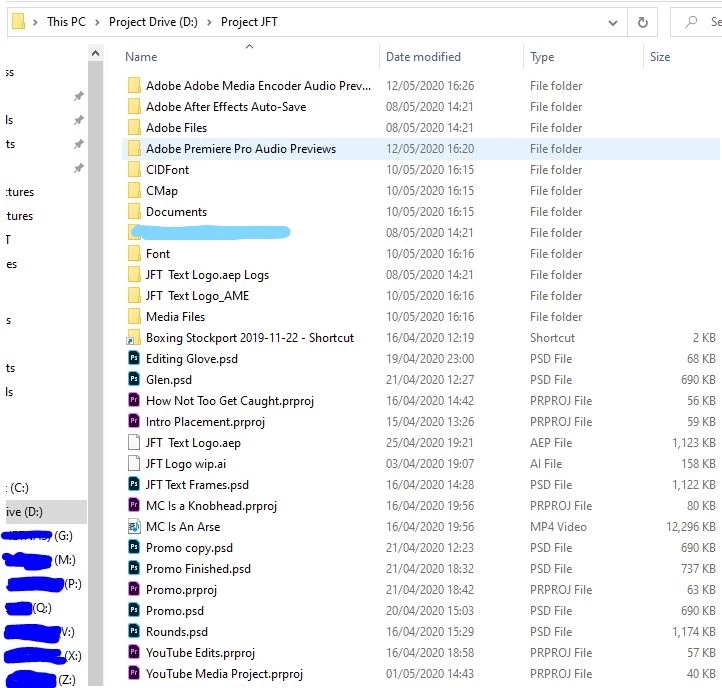Select the (C:) drive in navigation pane
The height and width of the screenshot is (688, 722).
19,487
